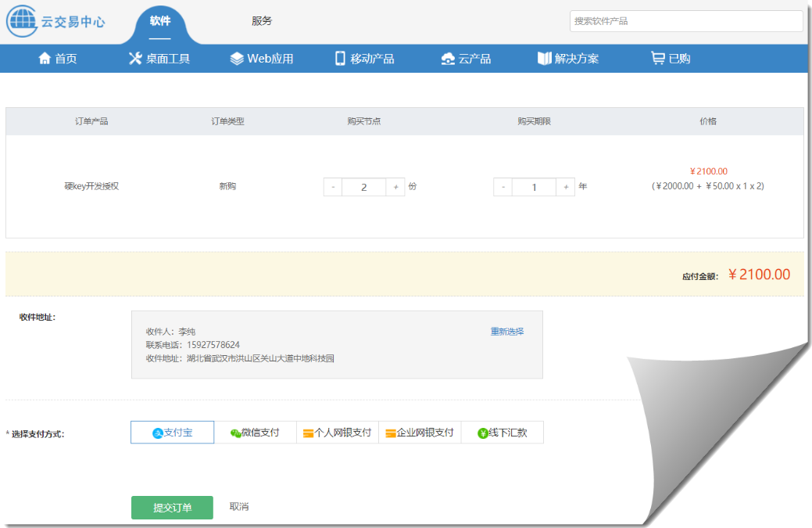Submit order with 提交订单 button
The width and height of the screenshot is (812, 528).
173,508
